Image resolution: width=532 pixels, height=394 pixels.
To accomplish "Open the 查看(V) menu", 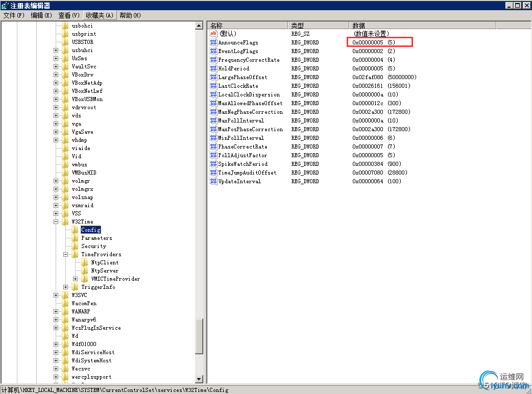I will click(x=69, y=15).
